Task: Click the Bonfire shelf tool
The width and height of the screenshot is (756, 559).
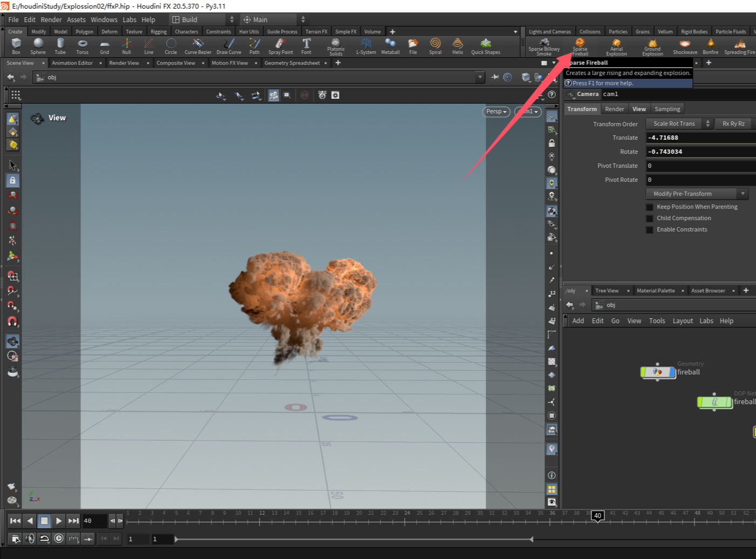Action: pos(710,45)
